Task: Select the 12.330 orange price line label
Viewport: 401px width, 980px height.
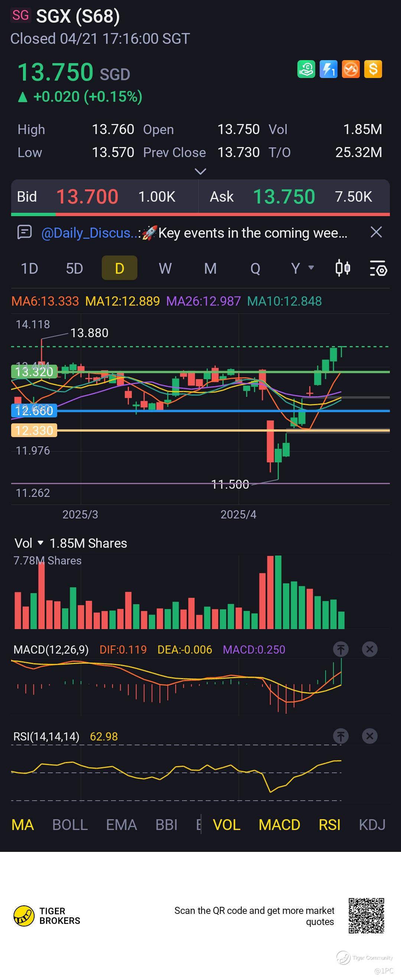Action: click(34, 430)
